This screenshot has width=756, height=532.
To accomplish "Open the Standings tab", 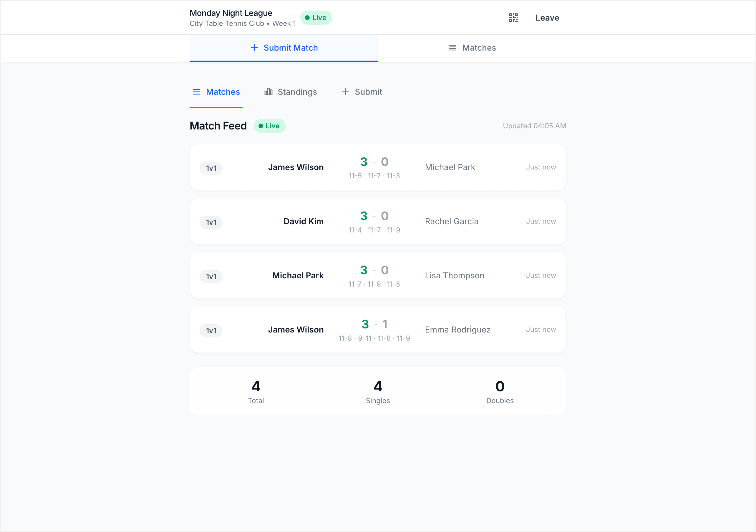I will pyautogui.click(x=290, y=92).
